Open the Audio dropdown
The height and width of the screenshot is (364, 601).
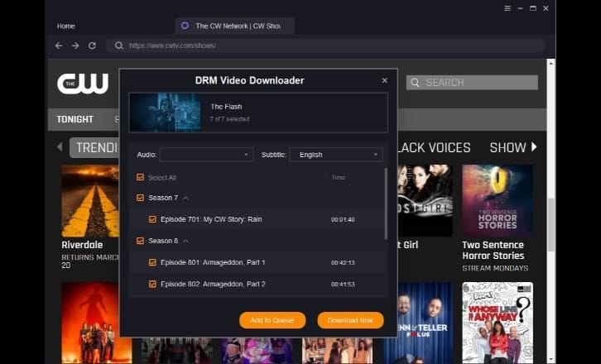click(x=206, y=155)
